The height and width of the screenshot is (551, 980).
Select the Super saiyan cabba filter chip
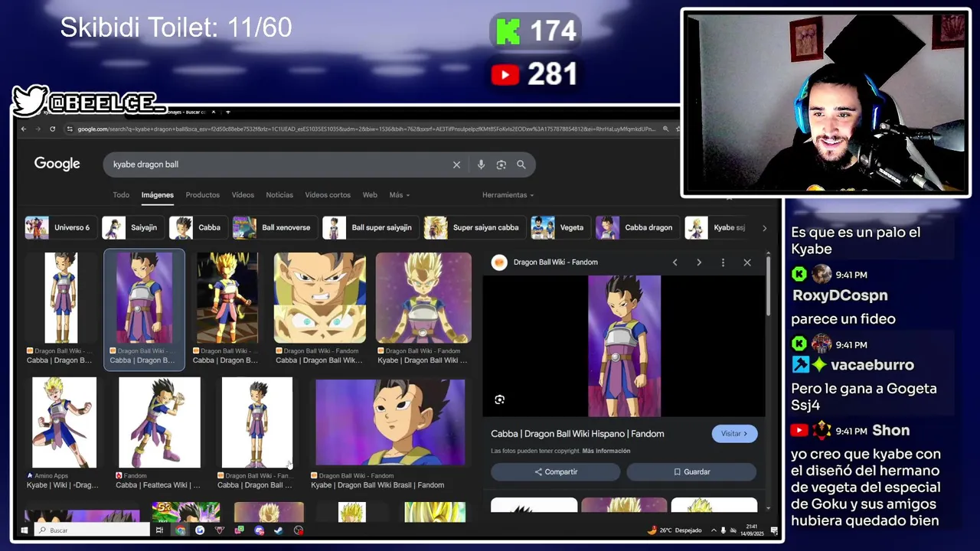[x=475, y=227]
